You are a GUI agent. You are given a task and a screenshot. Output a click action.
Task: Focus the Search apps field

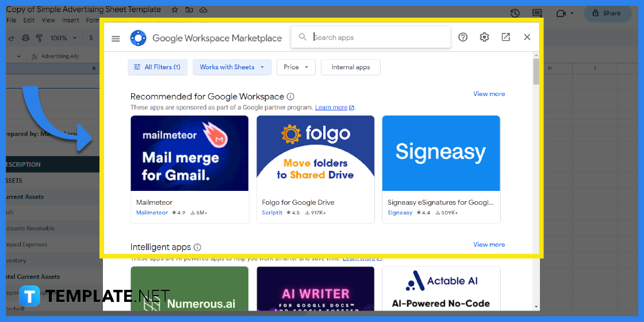pyautogui.click(x=371, y=37)
